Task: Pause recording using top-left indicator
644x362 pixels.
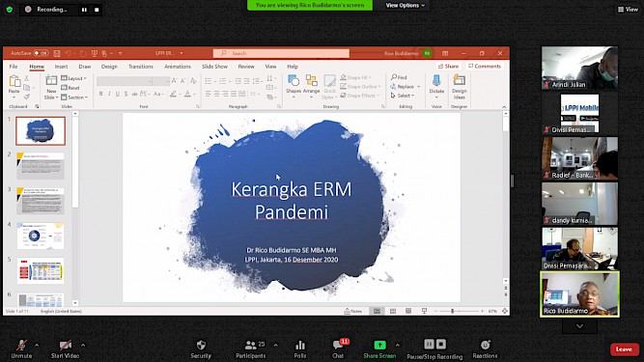Action: click(84, 10)
